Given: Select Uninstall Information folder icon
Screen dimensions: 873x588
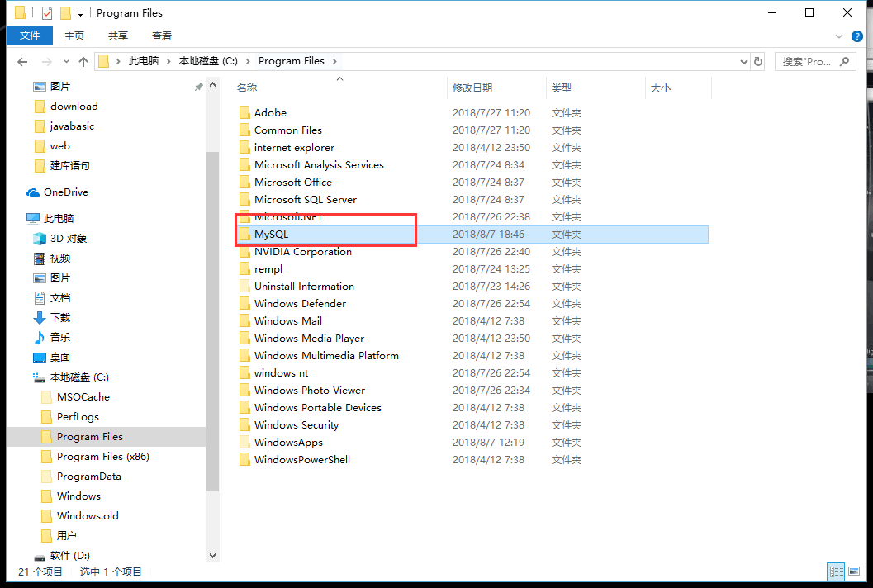Looking at the screenshot, I should tap(244, 287).
